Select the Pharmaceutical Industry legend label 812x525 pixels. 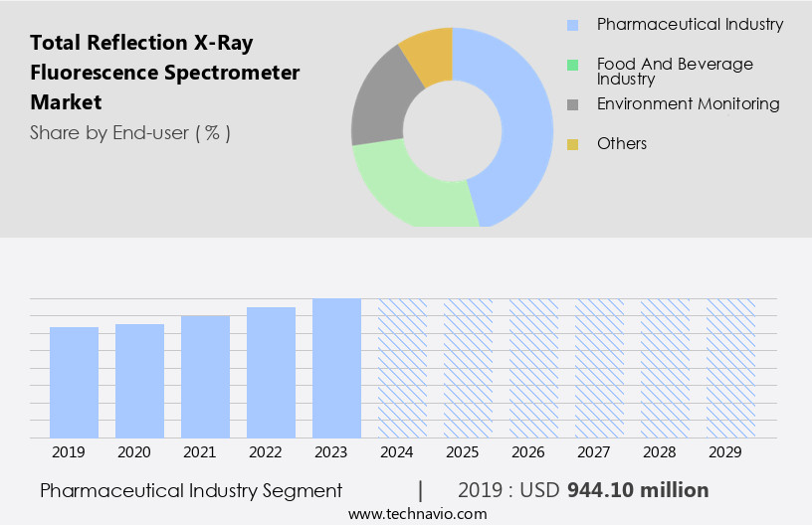pos(690,25)
